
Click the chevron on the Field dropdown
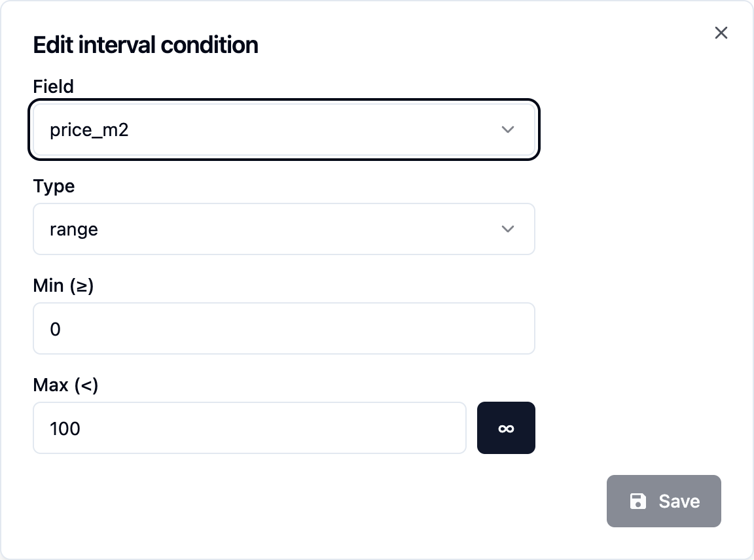click(x=508, y=130)
